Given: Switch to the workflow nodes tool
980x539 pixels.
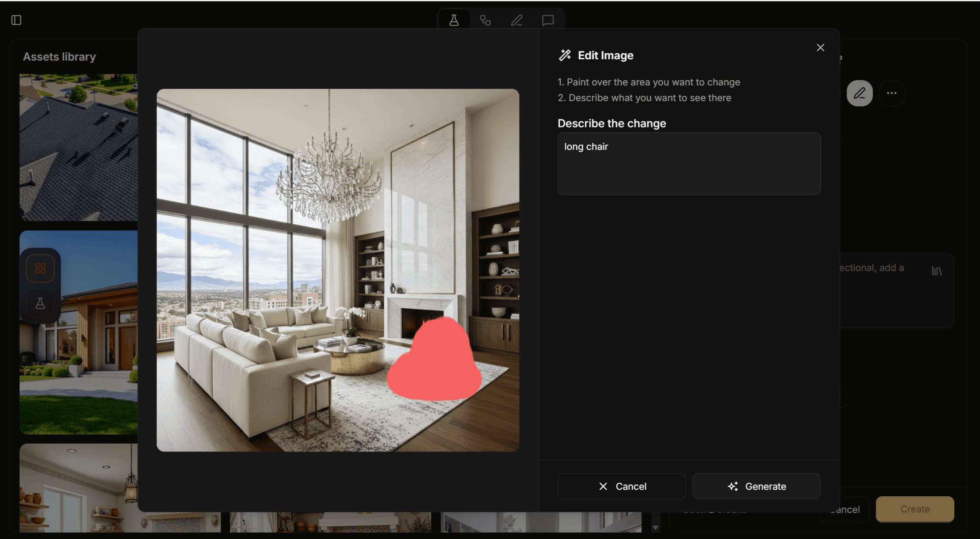Looking at the screenshot, I should (485, 20).
